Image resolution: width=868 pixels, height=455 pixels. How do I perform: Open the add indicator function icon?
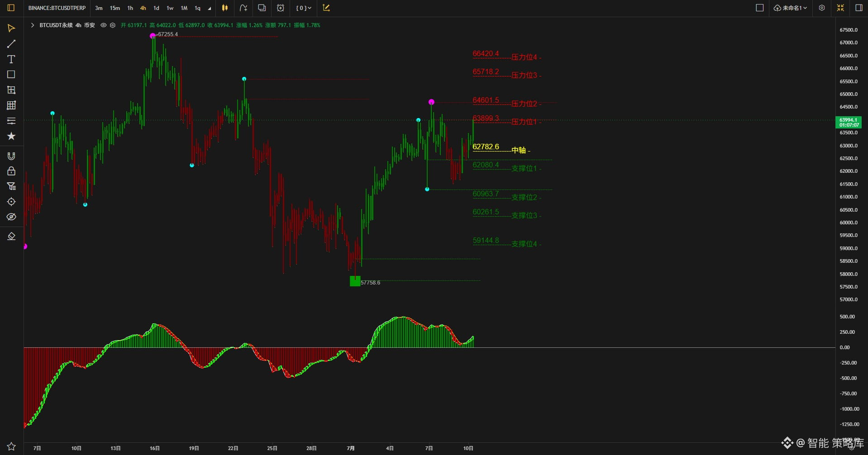coord(243,8)
